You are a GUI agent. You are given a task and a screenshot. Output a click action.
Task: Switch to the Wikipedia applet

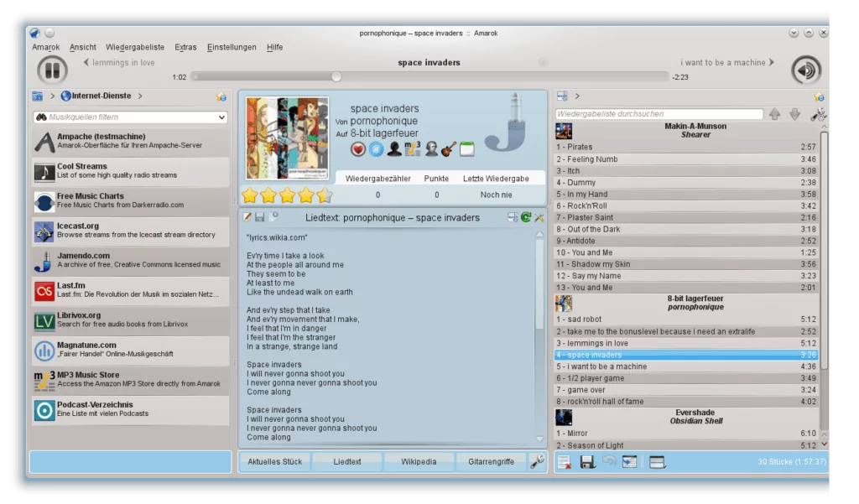click(x=419, y=462)
